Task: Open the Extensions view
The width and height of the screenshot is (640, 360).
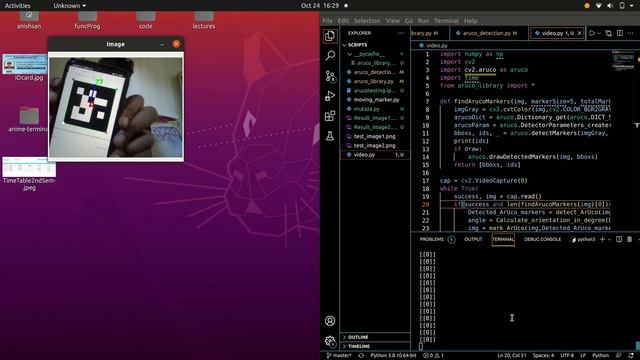Action: point(330,116)
